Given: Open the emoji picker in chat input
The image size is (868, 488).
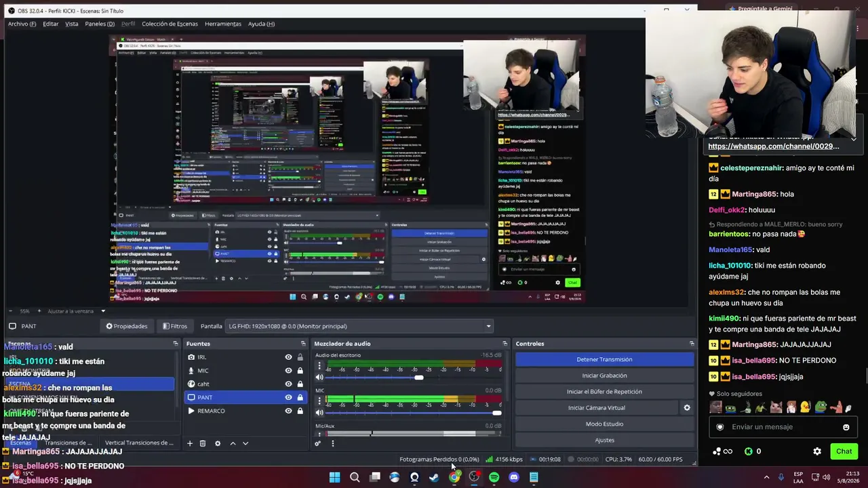Looking at the screenshot, I should 846,427.
